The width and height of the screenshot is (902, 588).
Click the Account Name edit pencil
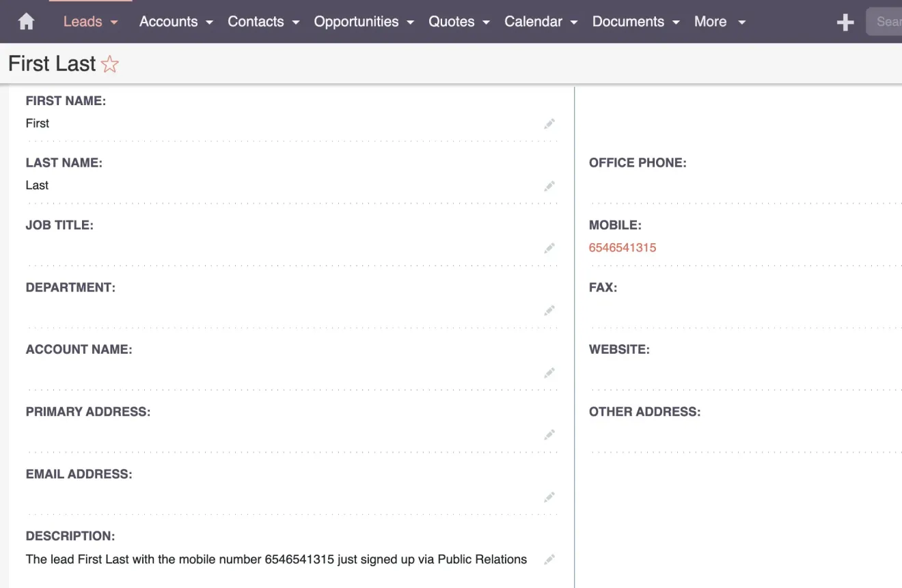(x=549, y=373)
